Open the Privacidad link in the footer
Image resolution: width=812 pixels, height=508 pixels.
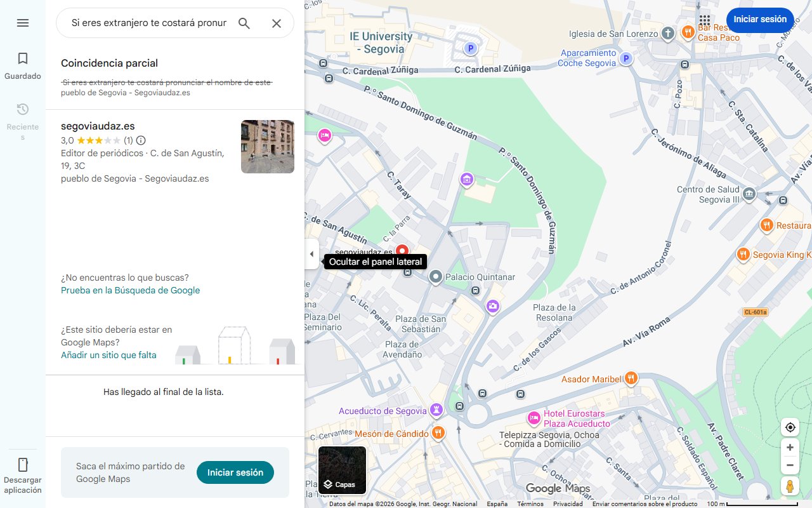pyautogui.click(x=568, y=503)
